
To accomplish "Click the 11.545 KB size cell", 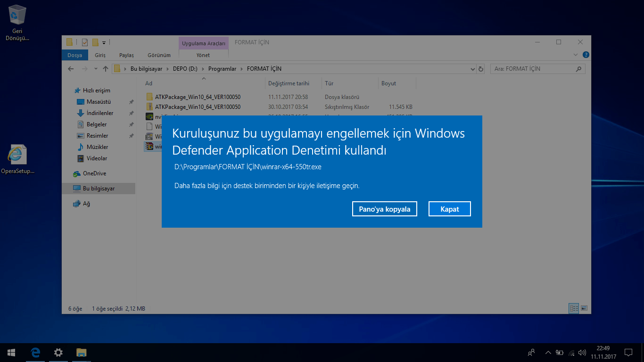I will tap(401, 107).
